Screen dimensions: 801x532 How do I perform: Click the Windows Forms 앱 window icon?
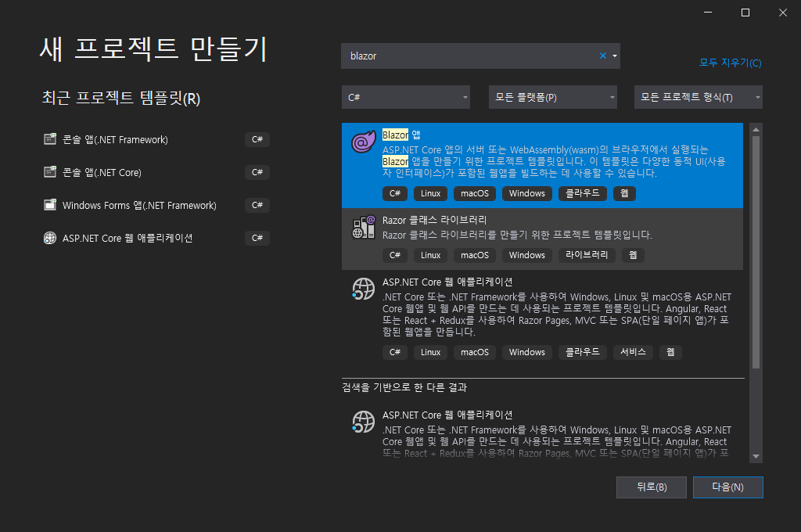(x=49, y=205)
